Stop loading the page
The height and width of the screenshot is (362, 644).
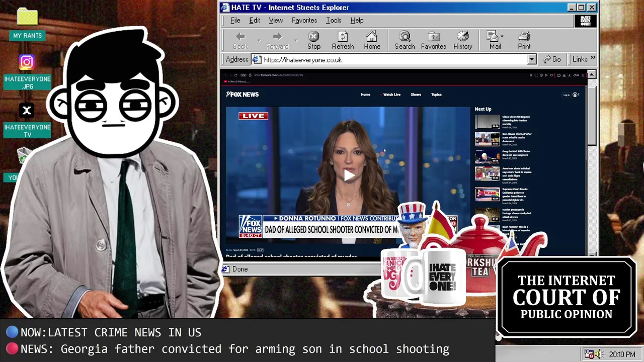coord(314,41)
